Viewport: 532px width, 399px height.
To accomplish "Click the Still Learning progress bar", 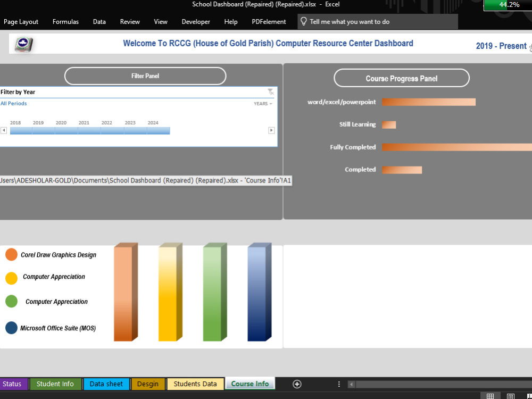I will click(x=389, y=125).
